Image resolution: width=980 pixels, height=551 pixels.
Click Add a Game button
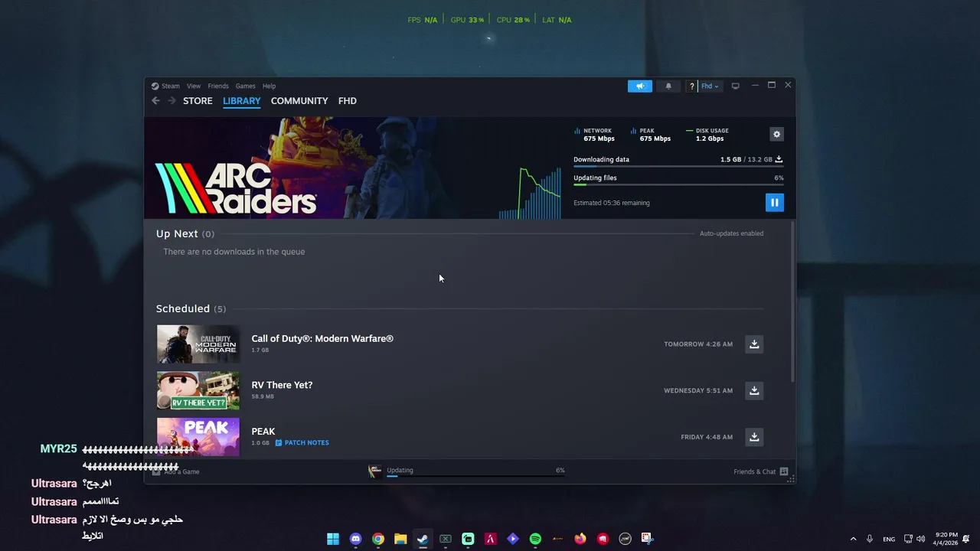pos(175,471)
